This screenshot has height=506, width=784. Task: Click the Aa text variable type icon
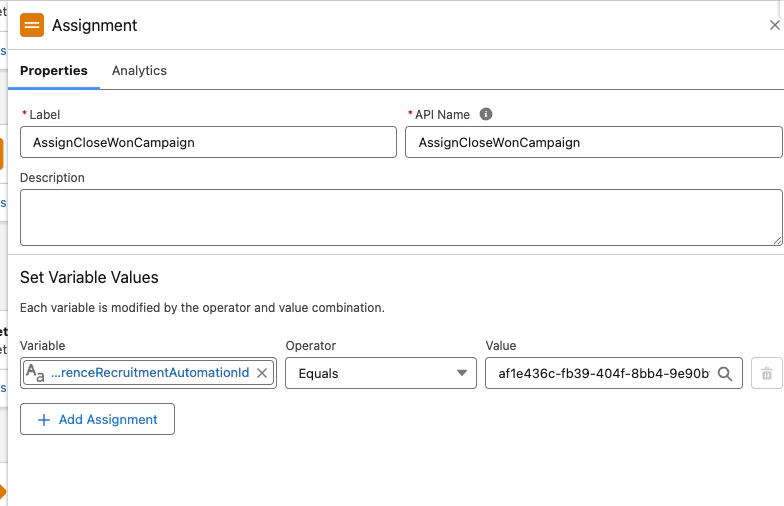click(35, 373)
